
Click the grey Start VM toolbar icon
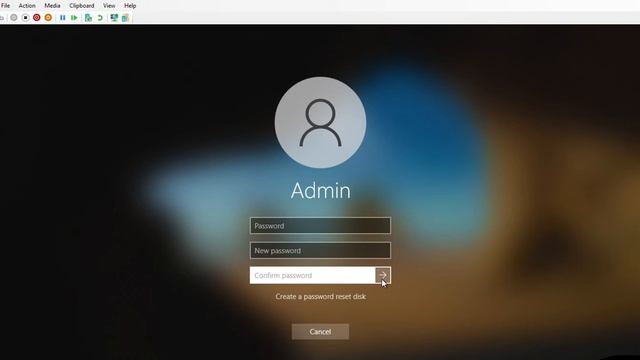[x=14, y=18]
